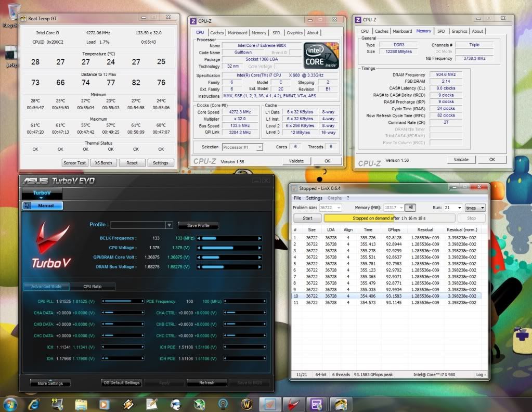Switch to the Real Temp taskbar button
The height and width of the screenshot is (412, 532).
[x=341, y=404]
